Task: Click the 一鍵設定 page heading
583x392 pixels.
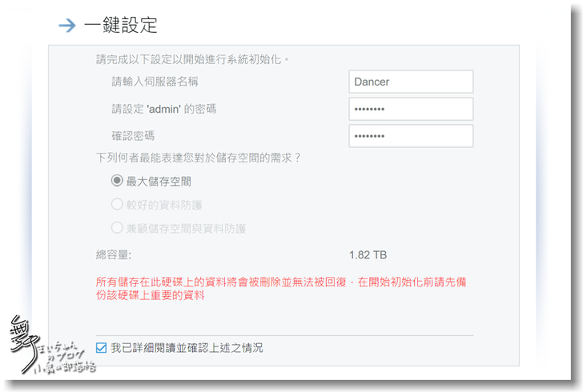Action: tap(120, 26)
